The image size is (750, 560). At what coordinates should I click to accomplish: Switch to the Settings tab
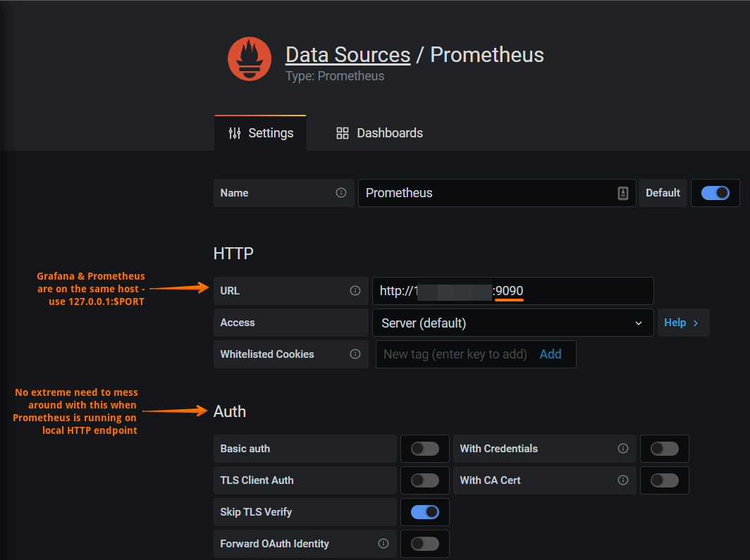pos(260,133)
